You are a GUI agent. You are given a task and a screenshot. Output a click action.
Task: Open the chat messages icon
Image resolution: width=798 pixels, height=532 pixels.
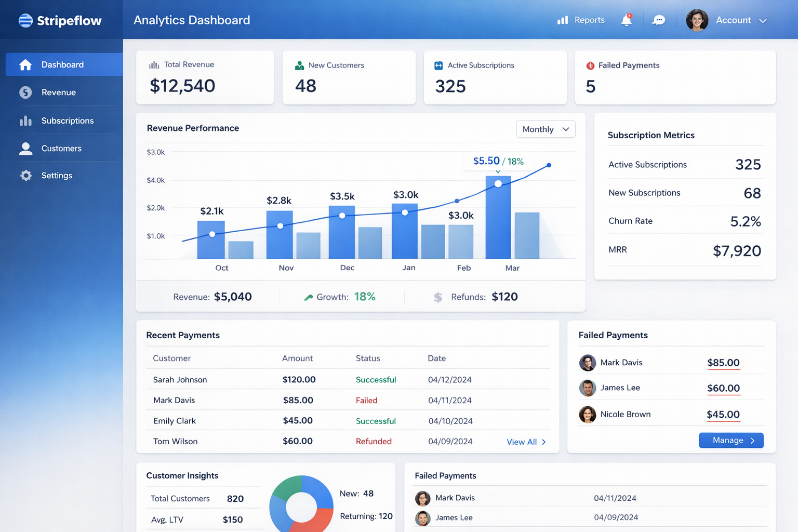(x=658, y=20)
